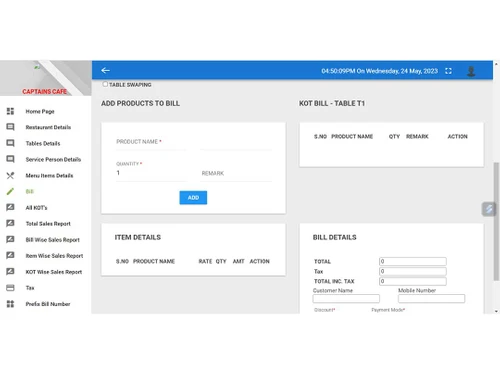Open the Tax settings page
Screen dimensions: 500x375
pos(30,288)
